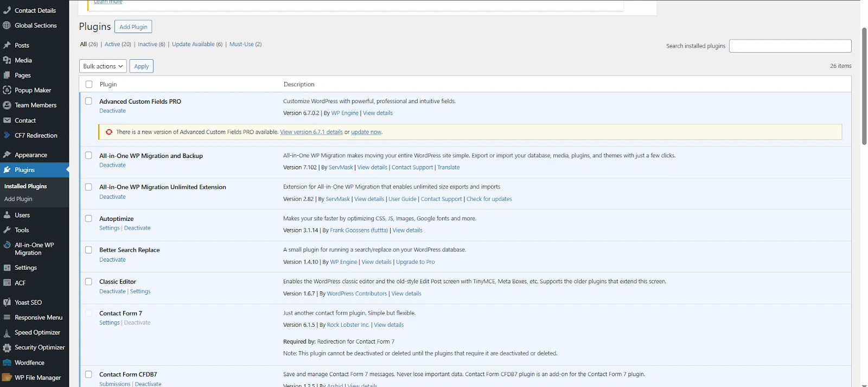
Task: Check the Autoptimize plugin checkbox
Action: 88,218
